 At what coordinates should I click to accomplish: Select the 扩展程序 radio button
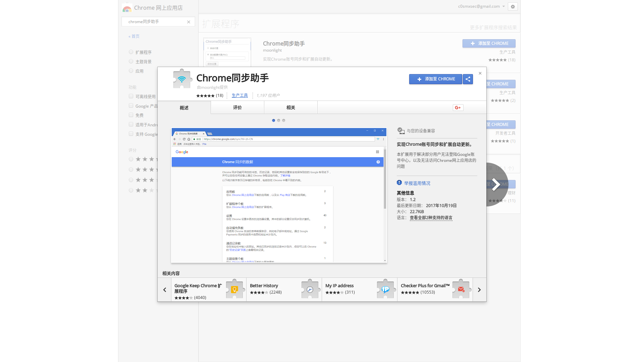click(131, 52)
